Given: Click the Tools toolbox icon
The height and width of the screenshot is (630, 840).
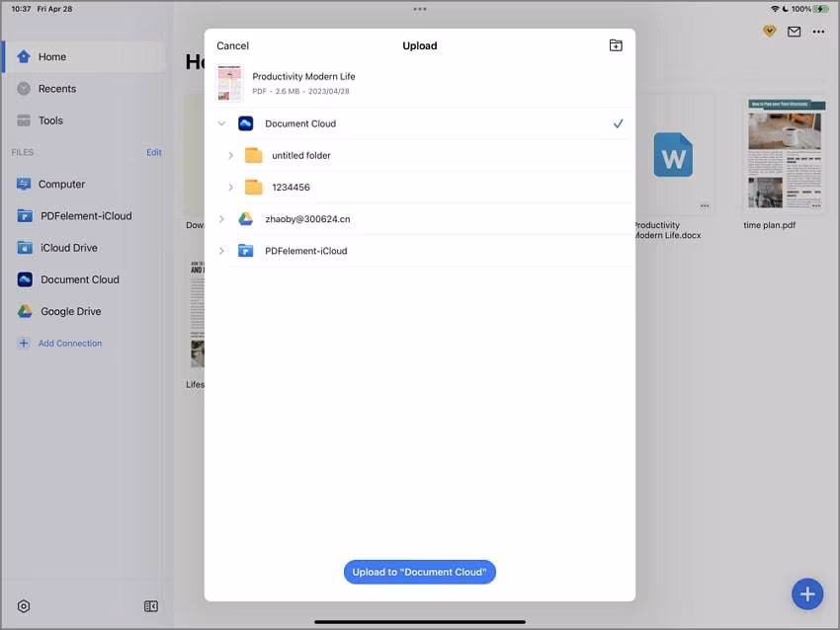Looking at the screenshot, I should pos(24,120).
